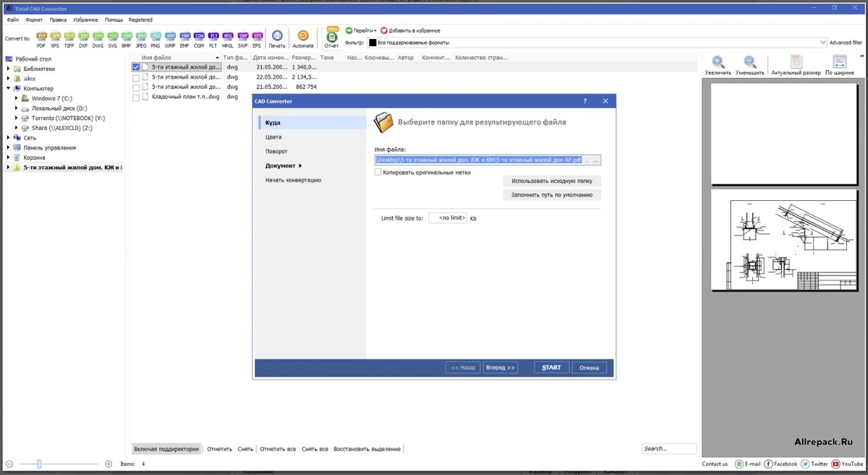Open the Избранное menu
This screenshot has width=868, height=475.
tap(85, 20)
